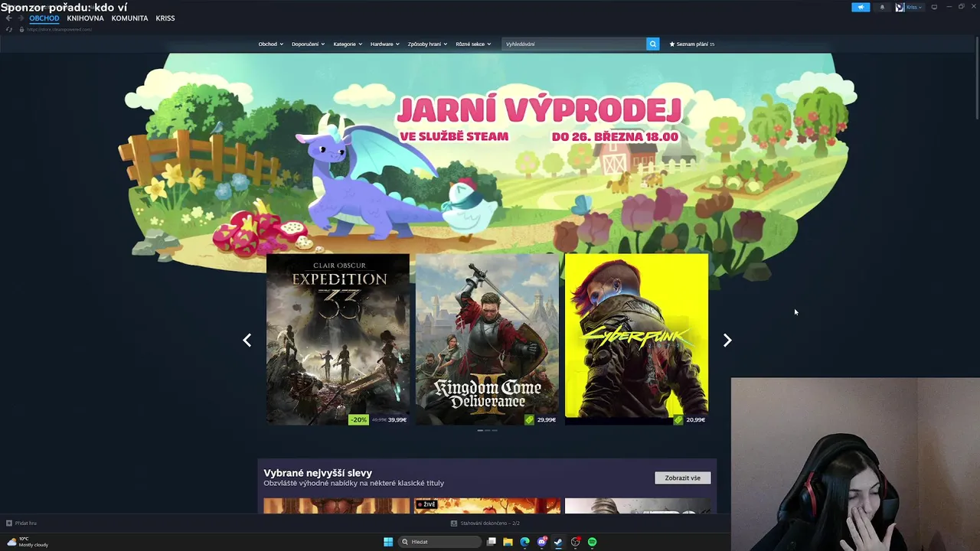Open Microsoft Edge from taskbar
Image resolution: width=980 pixels, height=551 pixels.
pos(524,542)
